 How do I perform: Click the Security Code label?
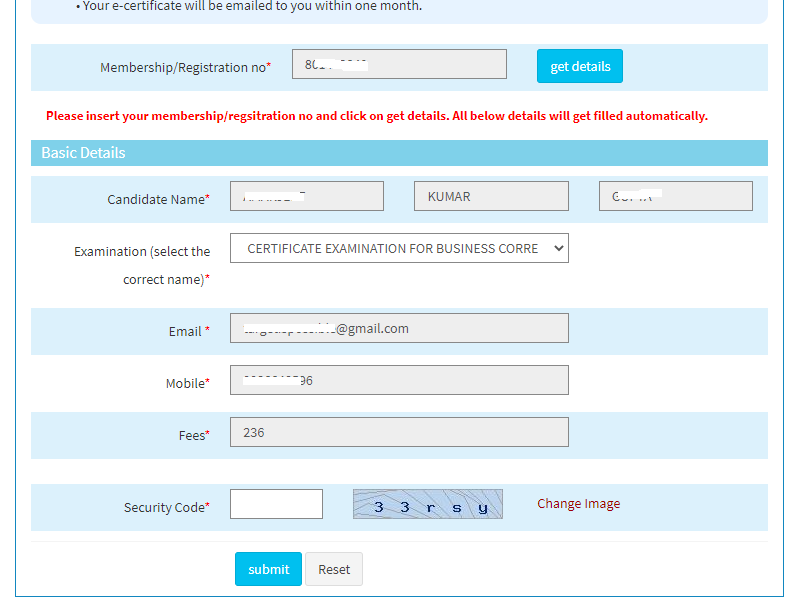coord(167,508)
